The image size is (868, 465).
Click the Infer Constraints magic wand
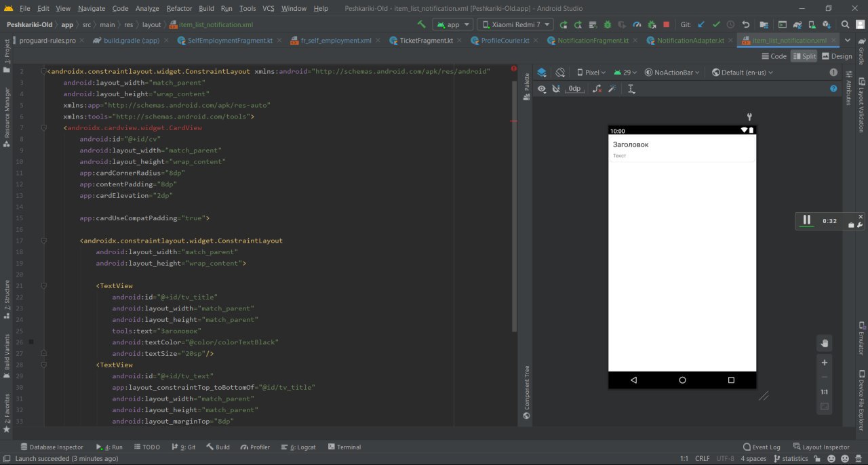pos(612,89)
